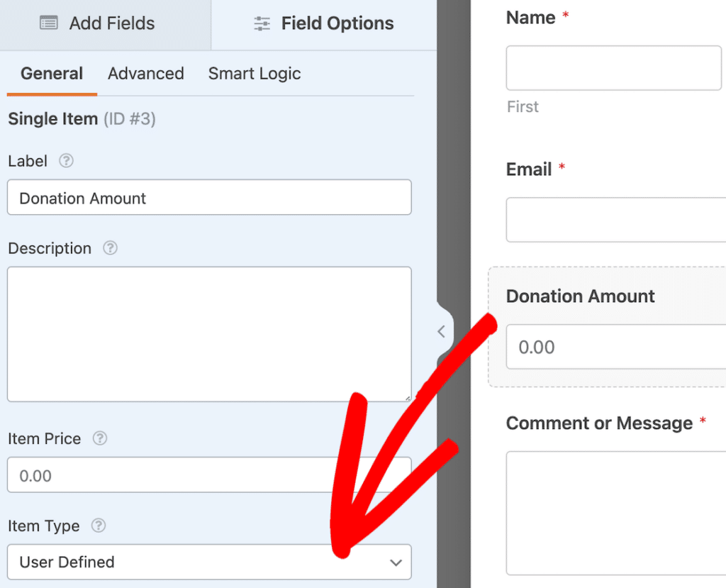This screenshot has width=726, height=588.
Task: Click the Label field showing Donation Amount
Action: click(x=209, y=197)
